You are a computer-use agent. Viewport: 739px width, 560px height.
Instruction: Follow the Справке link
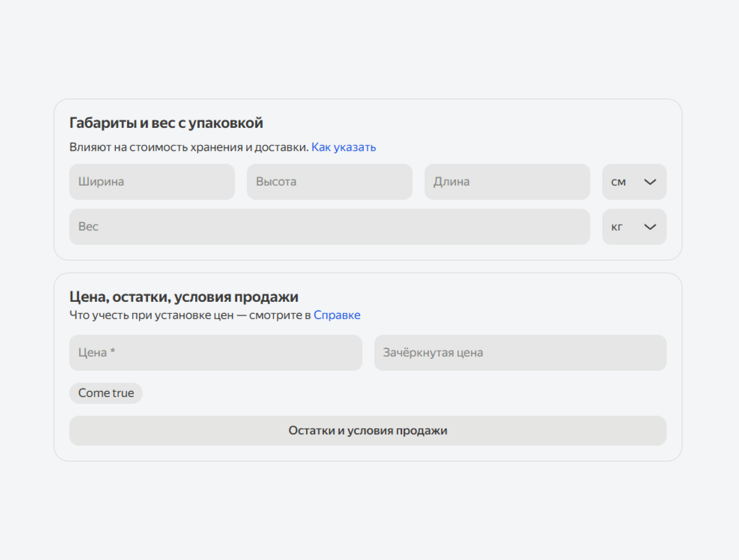337,315
